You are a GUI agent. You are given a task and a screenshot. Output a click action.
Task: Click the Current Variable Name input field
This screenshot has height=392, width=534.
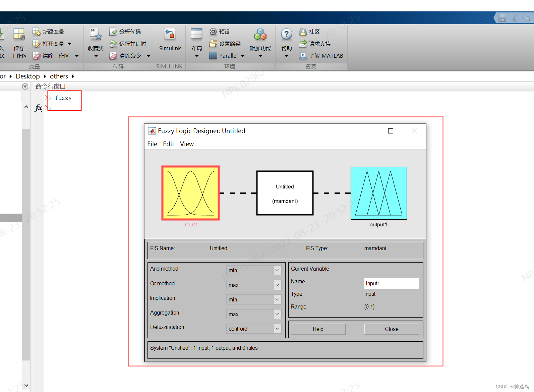[392, 283]
